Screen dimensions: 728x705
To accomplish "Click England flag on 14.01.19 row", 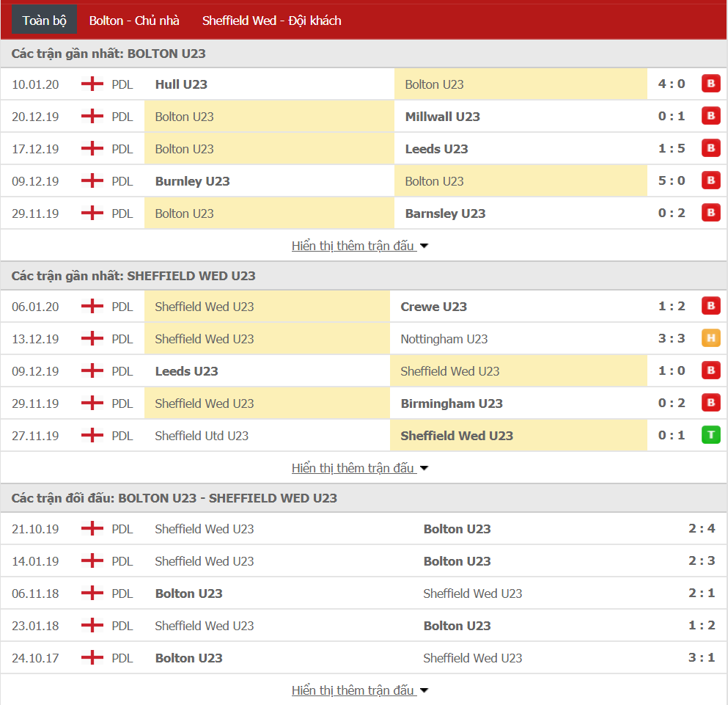I will (x=92, y=560).
